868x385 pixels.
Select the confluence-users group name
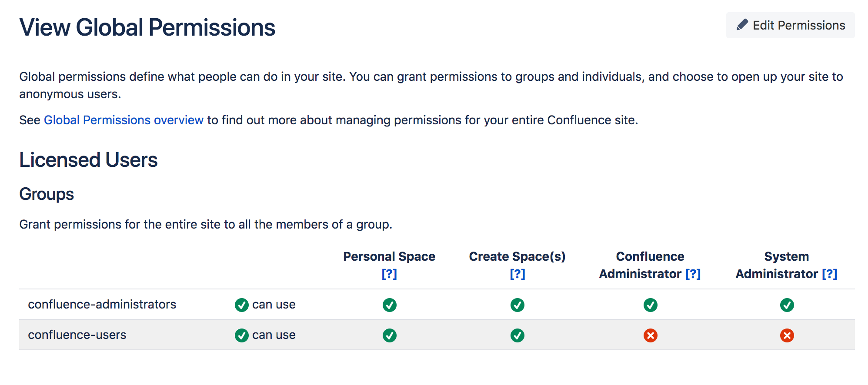tap(77, 335)
